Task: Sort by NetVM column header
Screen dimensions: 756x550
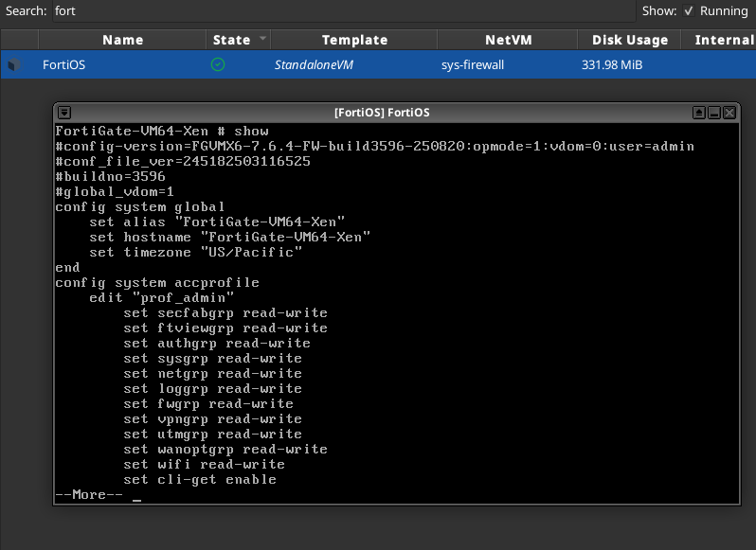Action: point(507,40)
